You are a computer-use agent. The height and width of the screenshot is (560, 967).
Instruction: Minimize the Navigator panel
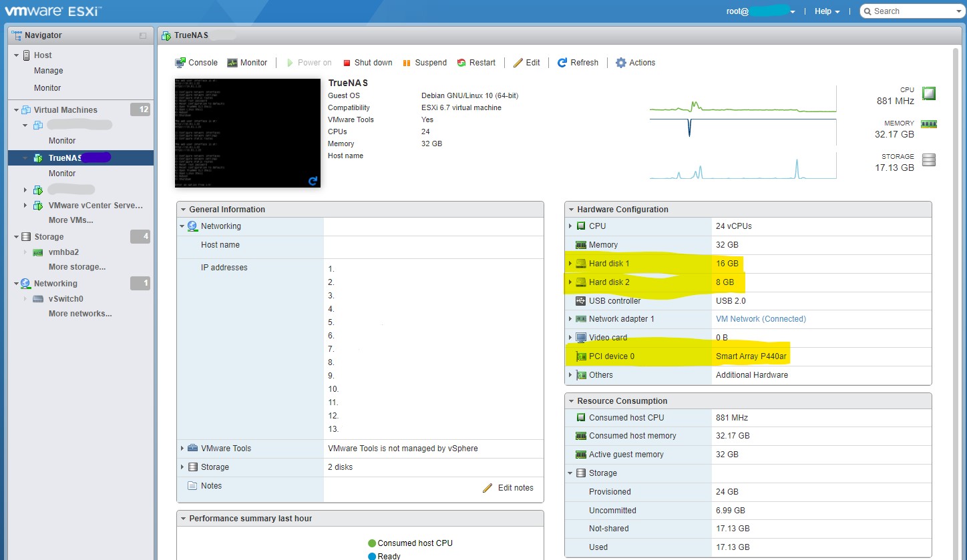click(142, 35)
